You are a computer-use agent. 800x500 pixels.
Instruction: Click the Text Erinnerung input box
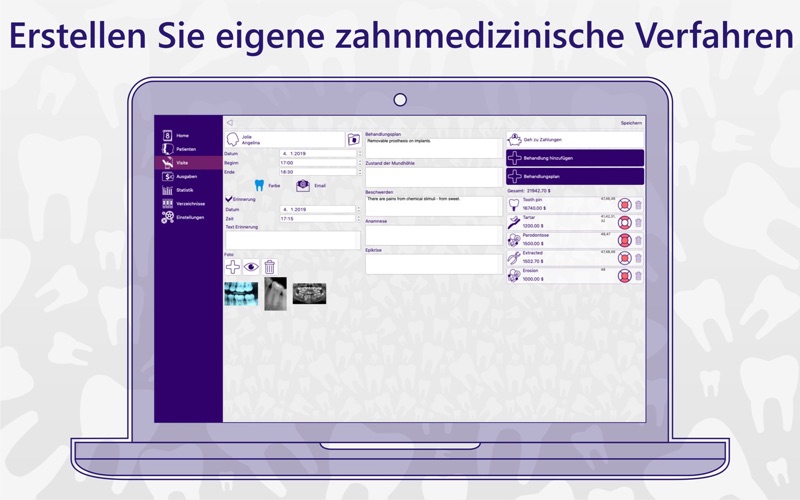pos(292,240)
